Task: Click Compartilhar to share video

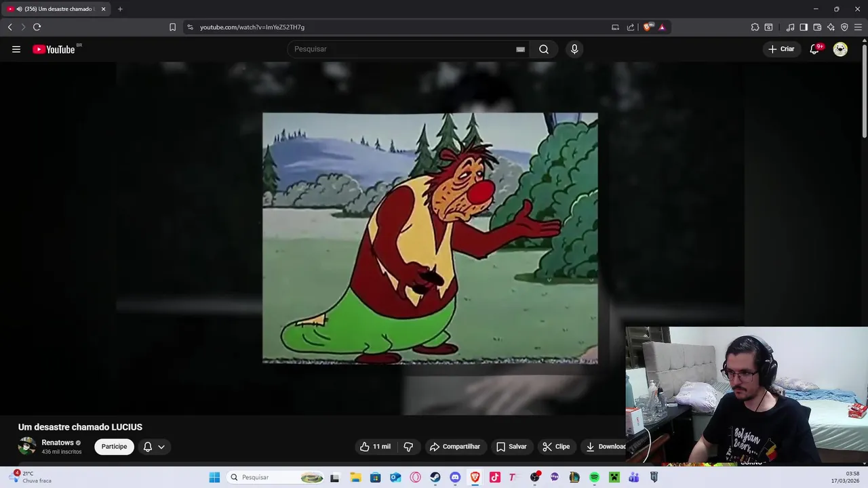Action: coord(454,447)
